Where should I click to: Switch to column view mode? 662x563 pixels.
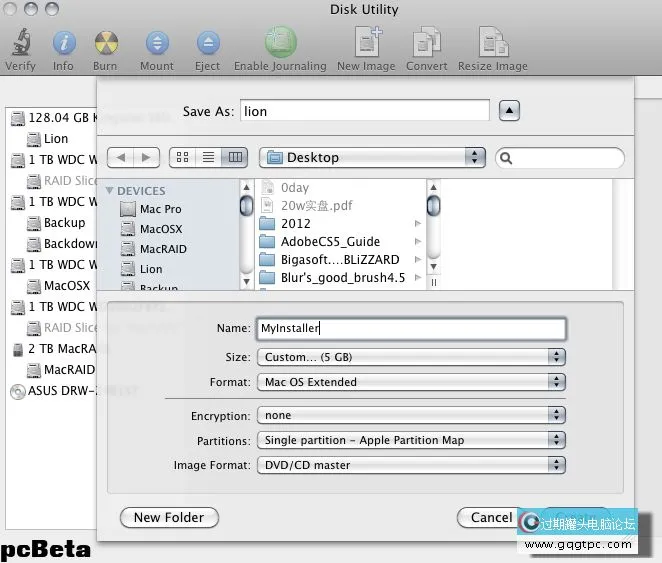click(235, 158)
